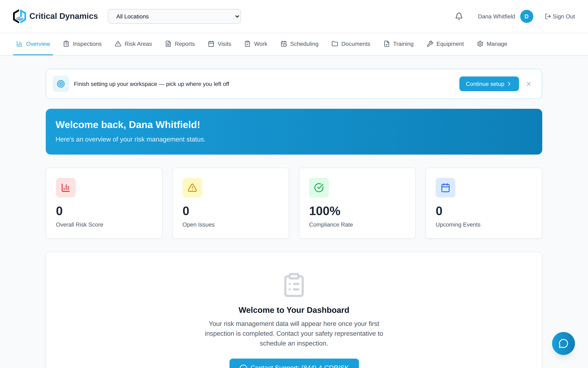Click the Open Issues label

198,224
